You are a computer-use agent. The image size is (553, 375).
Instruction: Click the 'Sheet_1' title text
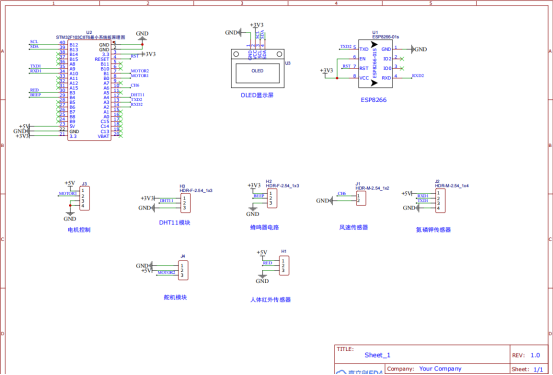click(377, 355)
